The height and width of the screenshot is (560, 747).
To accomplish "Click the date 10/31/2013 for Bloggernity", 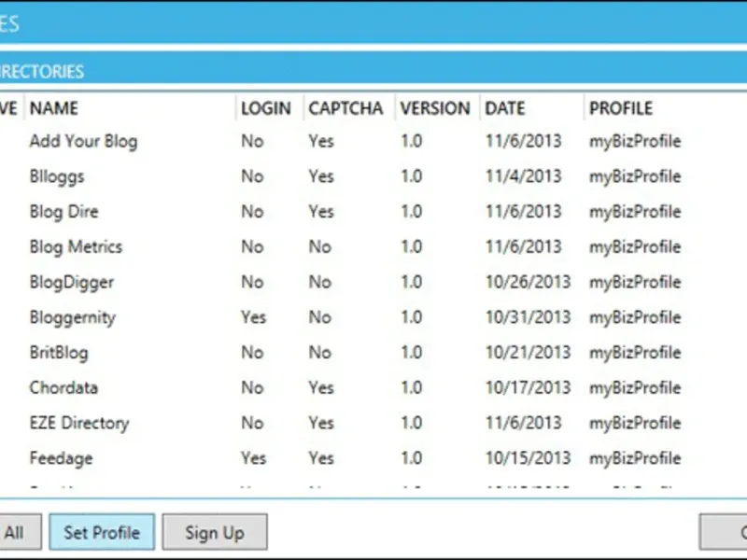I will click(x=528, y=317).
